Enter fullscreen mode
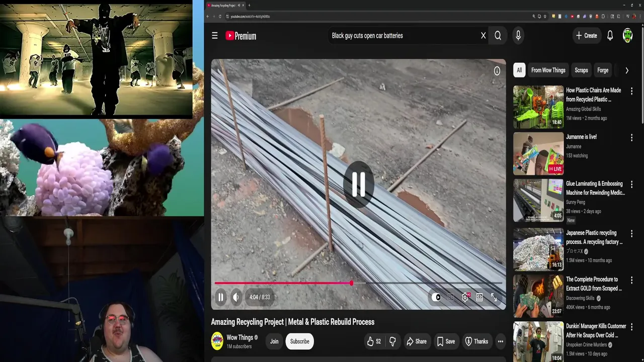644x362 pixels. [x=494, y=297]
